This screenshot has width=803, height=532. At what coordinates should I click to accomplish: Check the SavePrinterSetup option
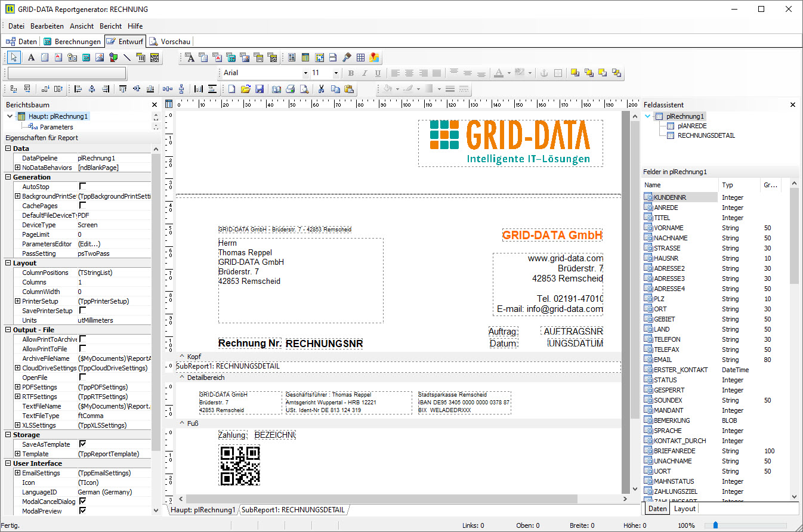[x=82, y=311]
